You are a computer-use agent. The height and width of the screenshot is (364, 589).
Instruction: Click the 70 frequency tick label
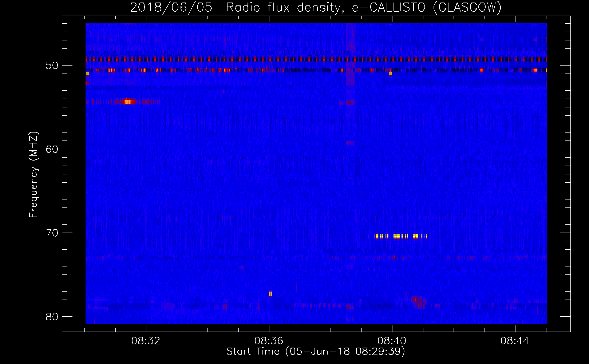(52, 233)
